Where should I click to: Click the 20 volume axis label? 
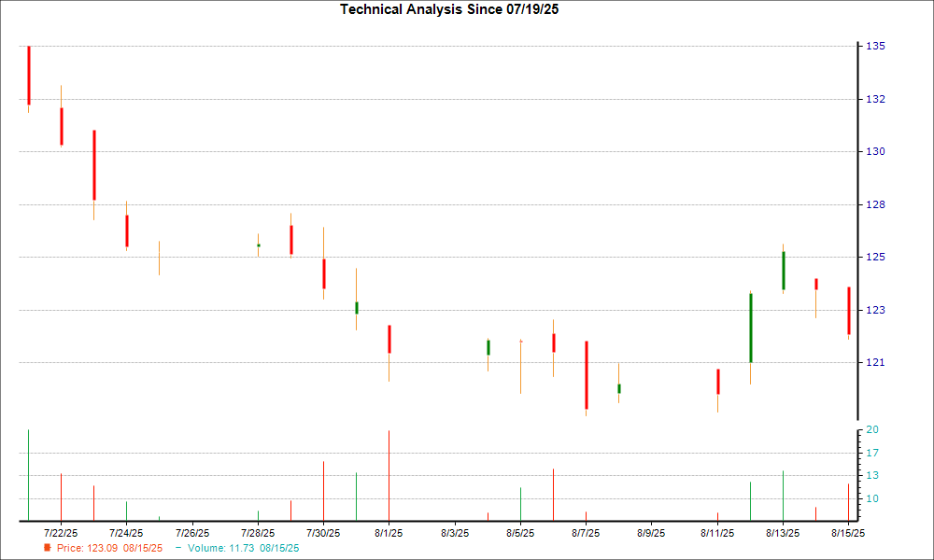(872, 429)
